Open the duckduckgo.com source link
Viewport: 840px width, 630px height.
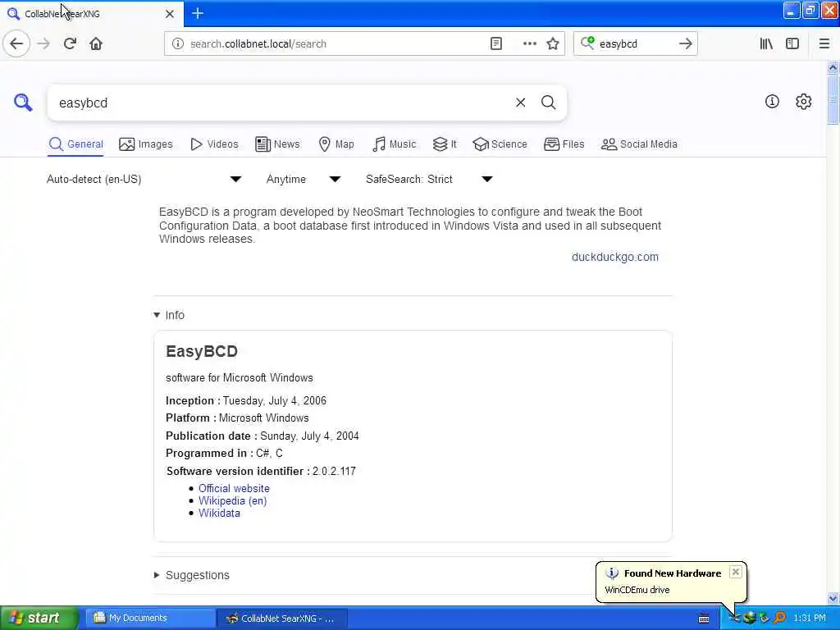tap(615, 257)
